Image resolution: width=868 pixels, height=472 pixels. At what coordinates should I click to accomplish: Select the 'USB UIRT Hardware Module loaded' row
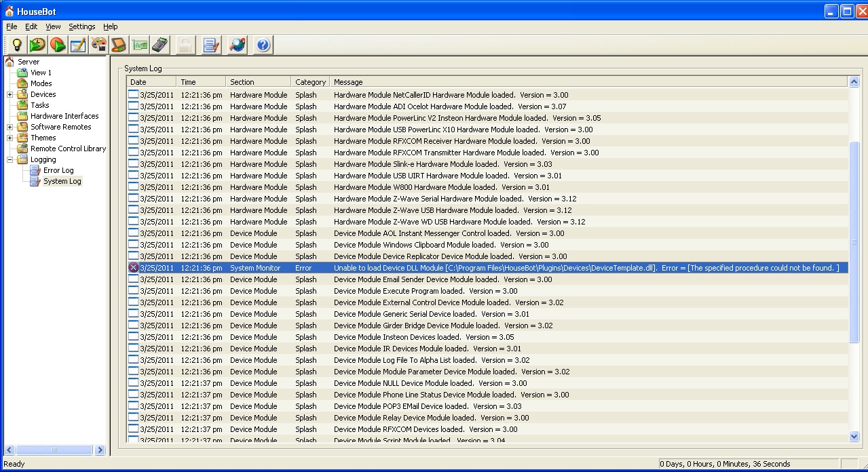487,176
